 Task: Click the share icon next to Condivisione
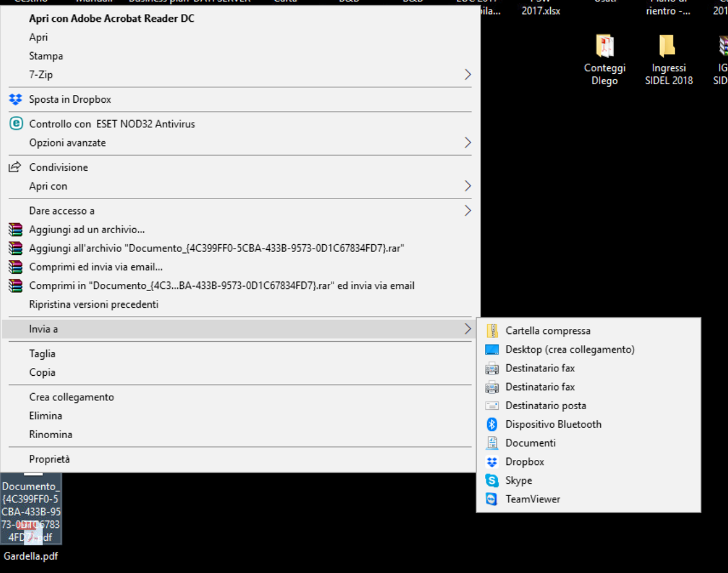tap(15, 167)
